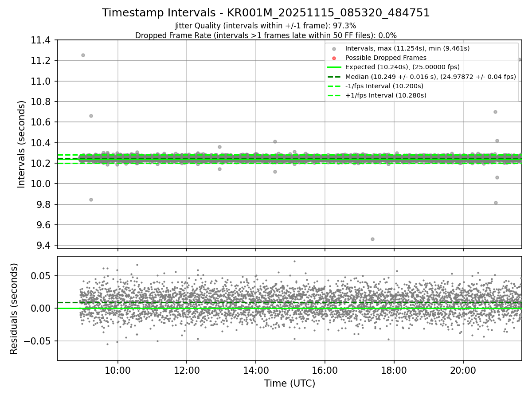Click the '10.0' y-axis tick label

point(42,184)
